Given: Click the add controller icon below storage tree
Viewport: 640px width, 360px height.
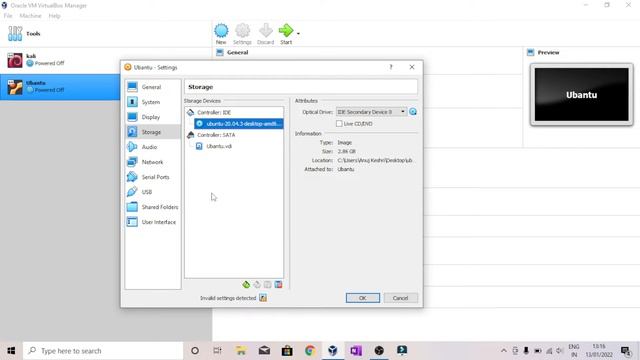Looking at the screenshot, I should [246, 284].
